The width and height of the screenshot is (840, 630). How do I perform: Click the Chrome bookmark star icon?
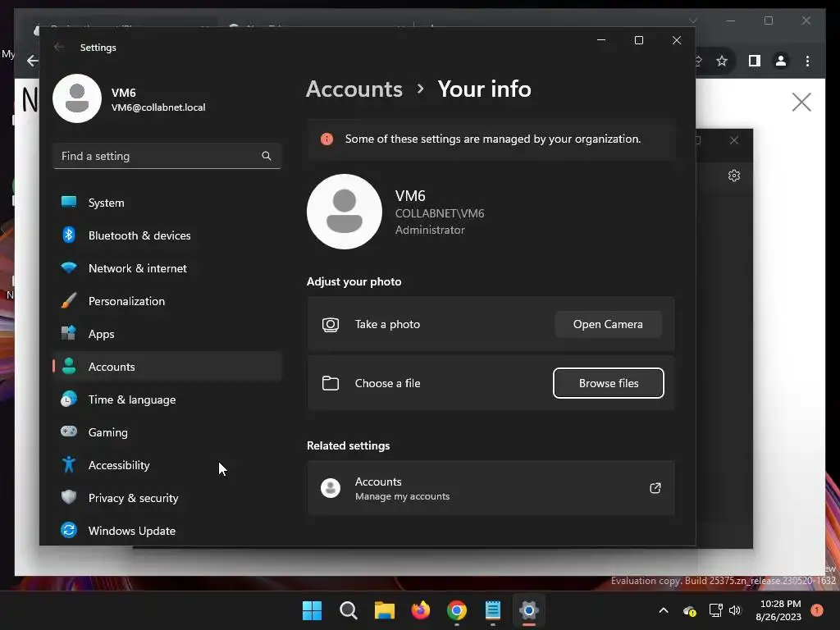(722, 61)
